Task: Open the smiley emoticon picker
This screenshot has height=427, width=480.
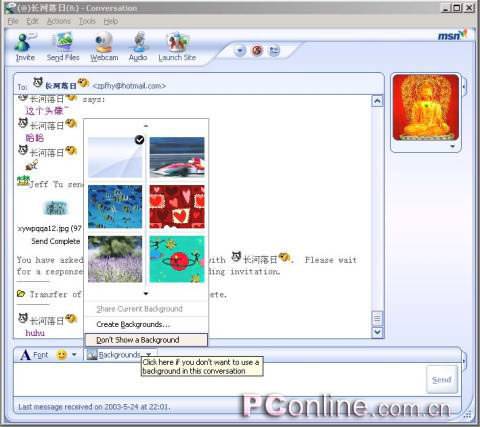Action: click(61, 355)
